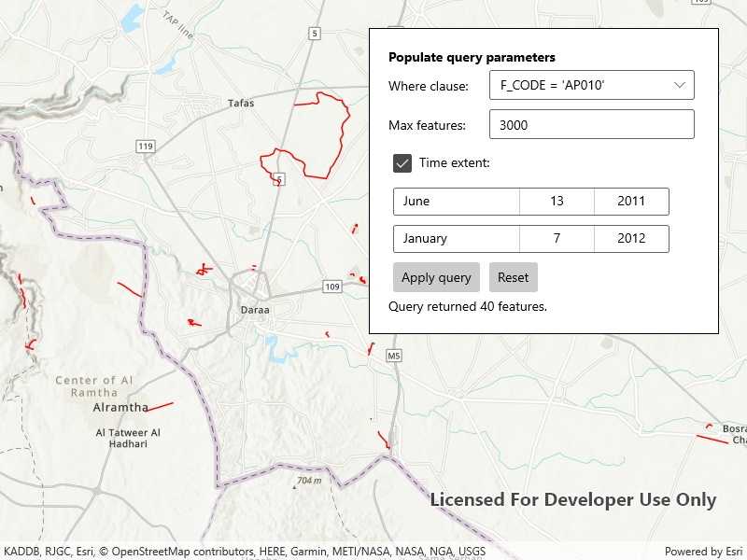Open the January month picker

tap(456, 239)
